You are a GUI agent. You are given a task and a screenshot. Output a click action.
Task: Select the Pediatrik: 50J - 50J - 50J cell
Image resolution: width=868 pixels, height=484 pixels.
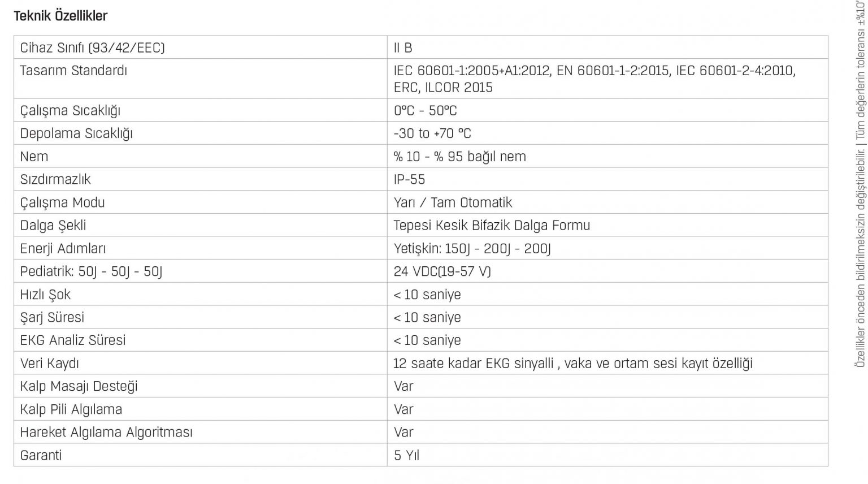coord(201,271)
